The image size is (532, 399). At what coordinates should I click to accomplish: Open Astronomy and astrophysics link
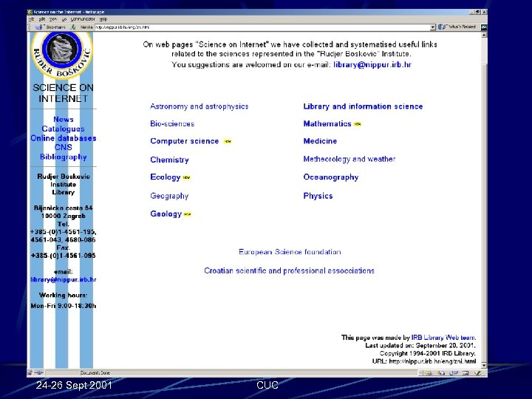(x=199, y=106)
